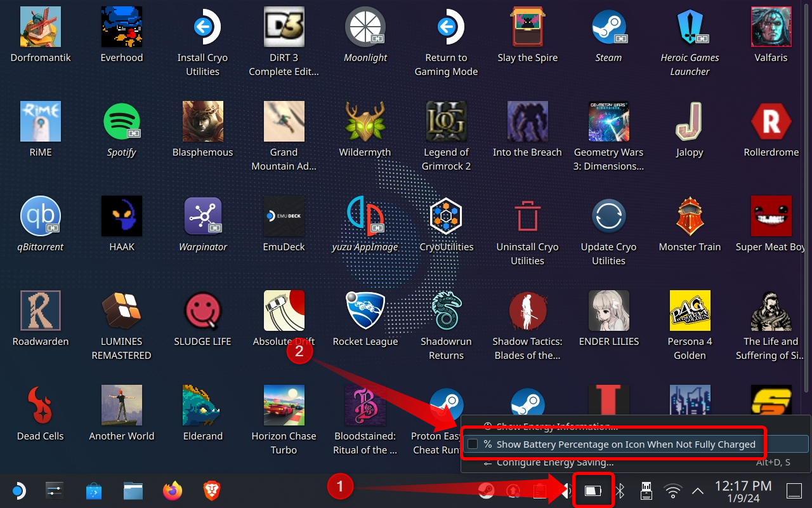Open the Spotify desktop icon

122,122
